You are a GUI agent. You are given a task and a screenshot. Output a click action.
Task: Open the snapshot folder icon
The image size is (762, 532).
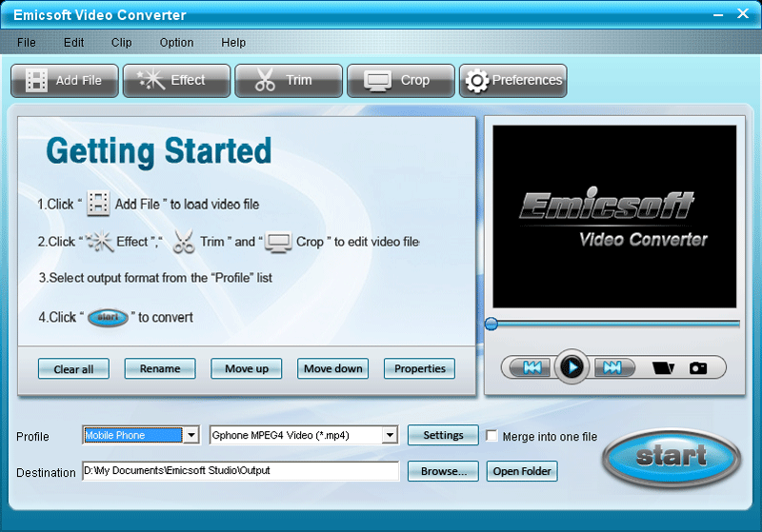pos(663,368)
